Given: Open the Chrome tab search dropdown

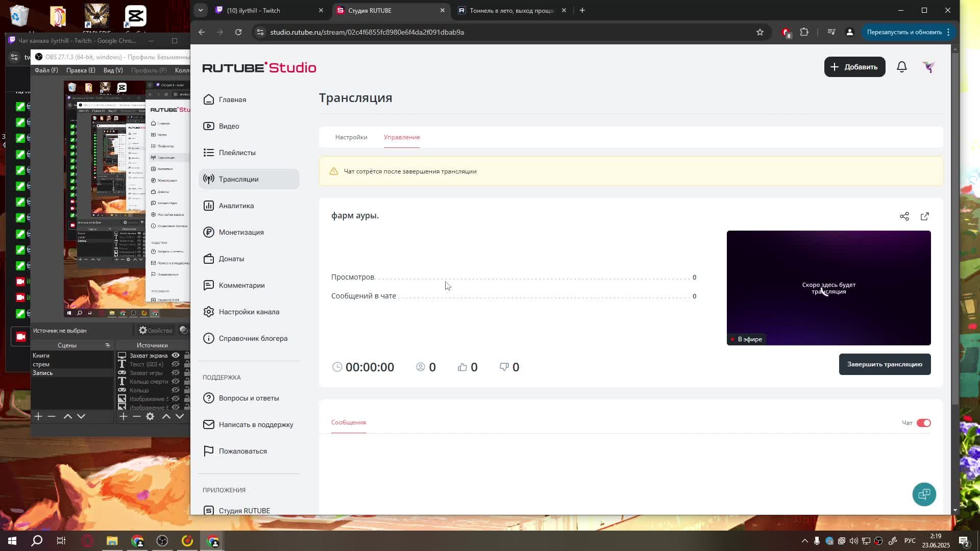Looking at the screenshot, I should pyautogui.click(x=201, y=10).
